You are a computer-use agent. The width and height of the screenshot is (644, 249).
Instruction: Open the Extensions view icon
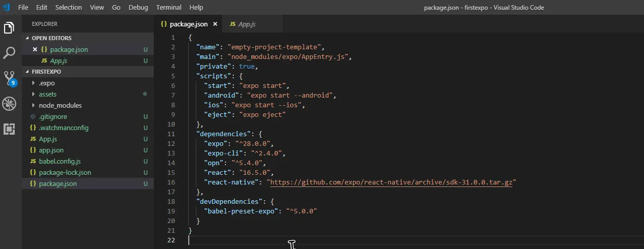[x=9, y=129]
